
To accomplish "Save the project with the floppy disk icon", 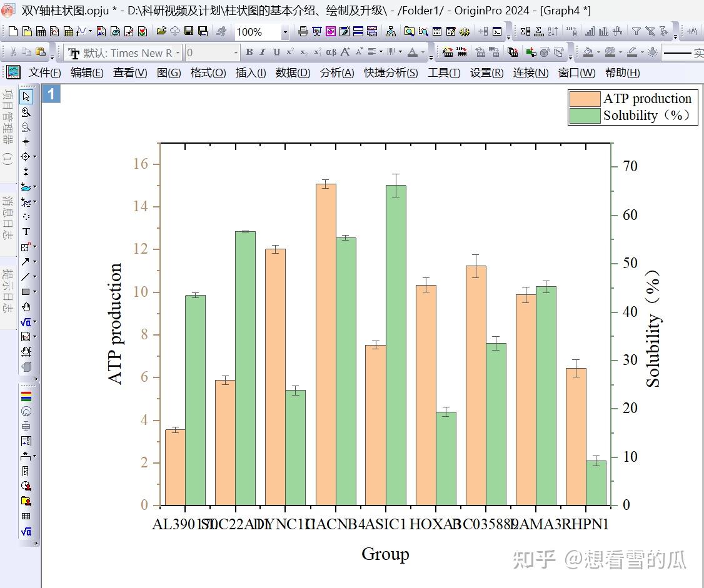I will tap(189, 31).
